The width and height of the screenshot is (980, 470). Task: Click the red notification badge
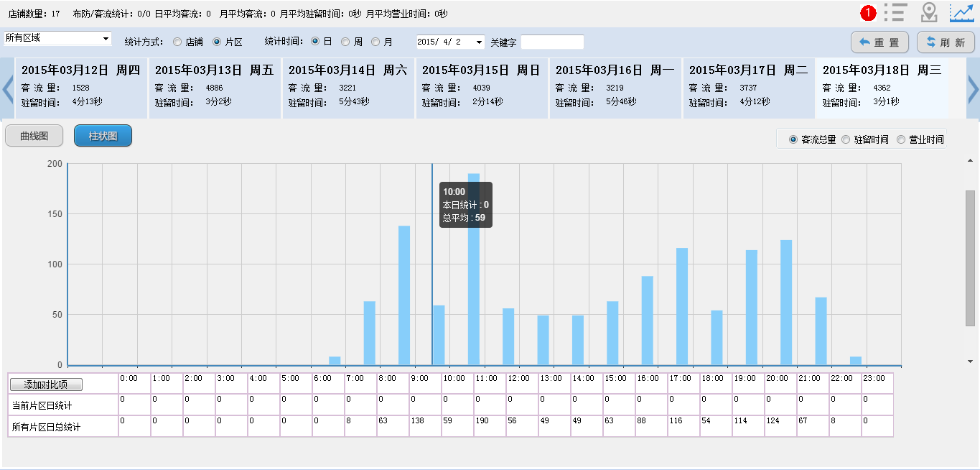869,13
